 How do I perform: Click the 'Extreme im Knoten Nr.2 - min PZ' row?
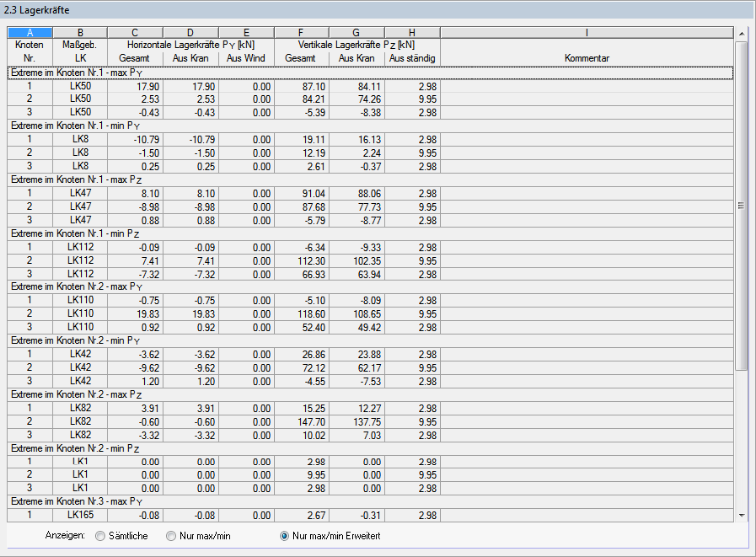370,448
